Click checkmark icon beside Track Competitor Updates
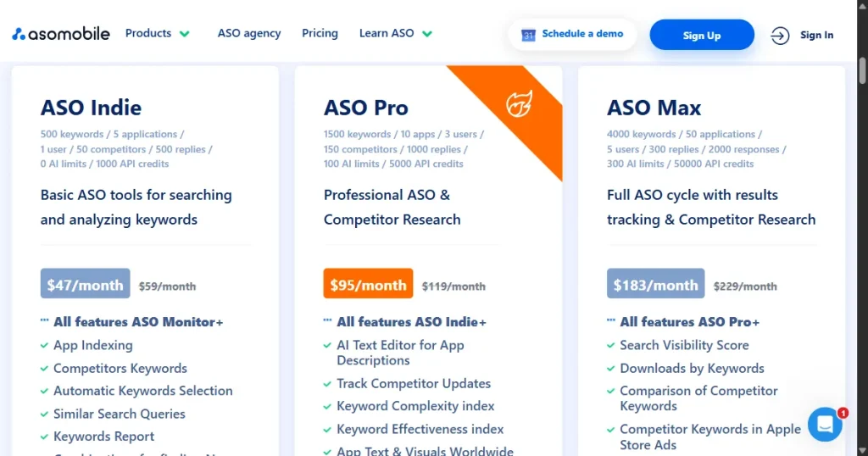 [327, 384]
